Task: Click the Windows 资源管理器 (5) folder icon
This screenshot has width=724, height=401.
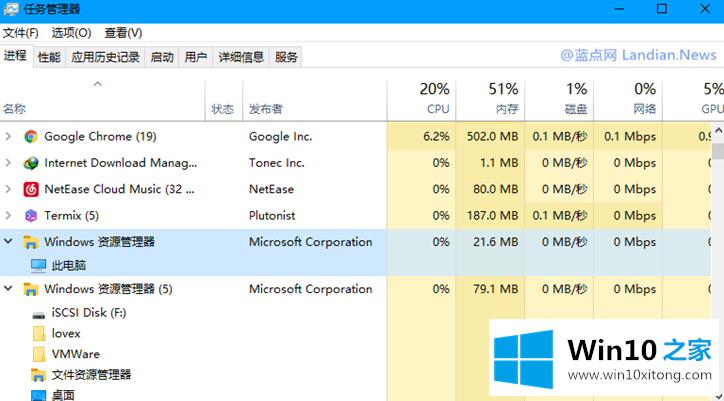Action: [x=31, y=290]
